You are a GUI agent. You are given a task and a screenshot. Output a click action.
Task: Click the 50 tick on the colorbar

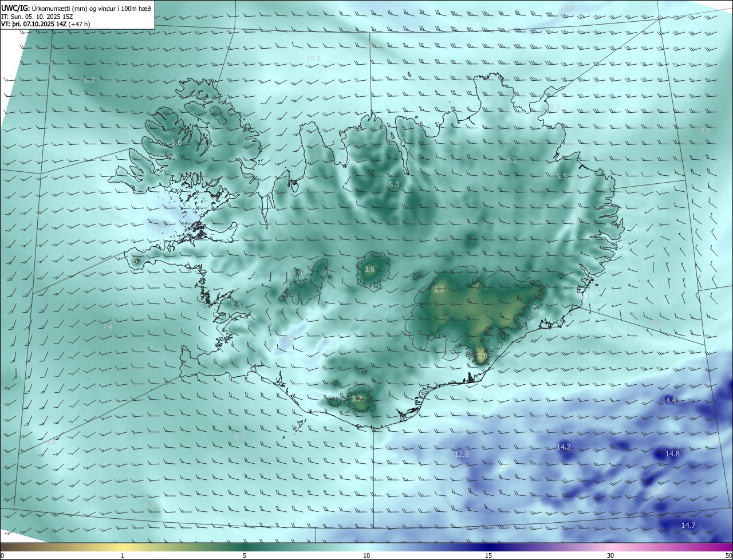pos(728,555)
